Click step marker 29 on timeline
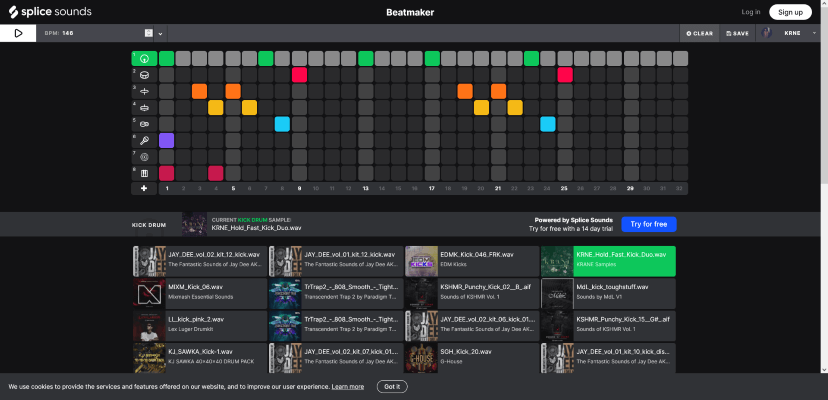Screen dimensions: 828x400 tap(630, 189)
